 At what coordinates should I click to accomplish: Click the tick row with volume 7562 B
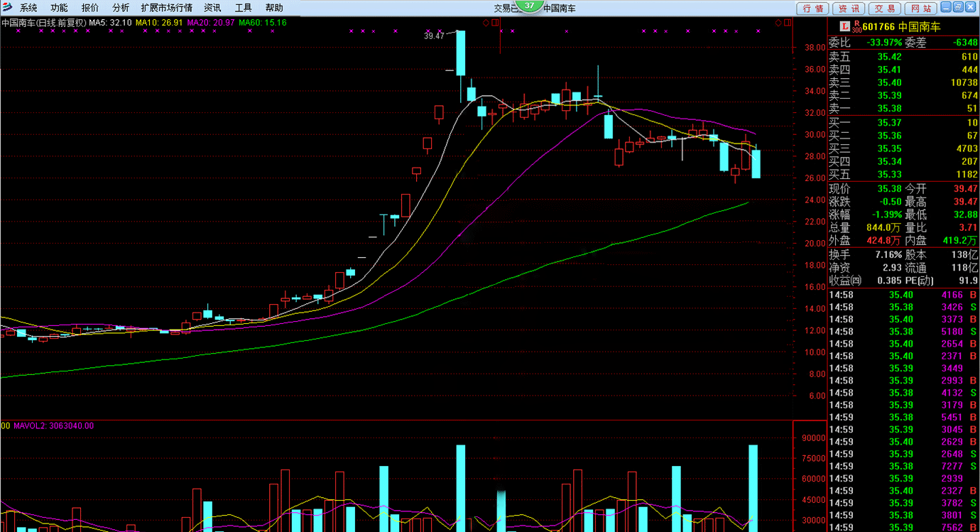(x=903, y=528)
